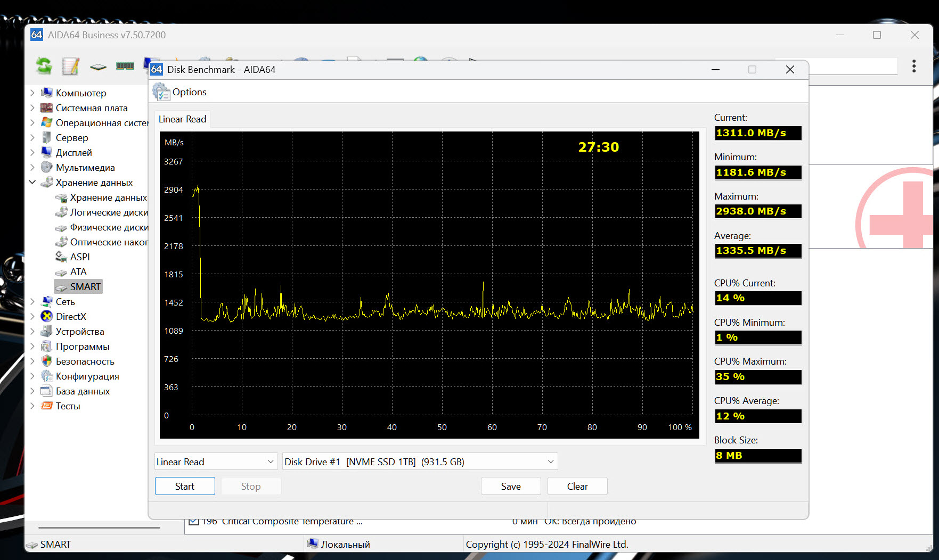Viewport: 939px width, 560px height.
Task: Open the Options menu in Disk Benchmark
Action: pyautogui.click(x=179, y=92)
